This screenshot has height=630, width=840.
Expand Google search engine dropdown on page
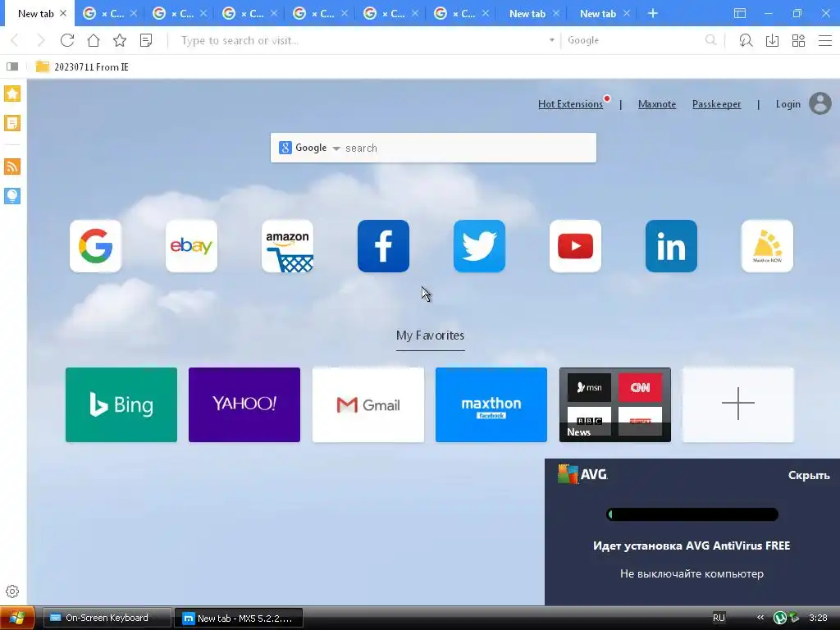[336, 148]
